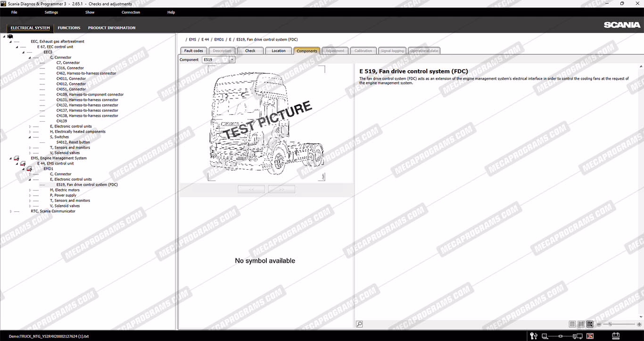Image resolution: width=644 pixels, height=341 pixels.
Task: Collapse the EEC Exhaust gas aftertreatment node
Action: (10, 42)
